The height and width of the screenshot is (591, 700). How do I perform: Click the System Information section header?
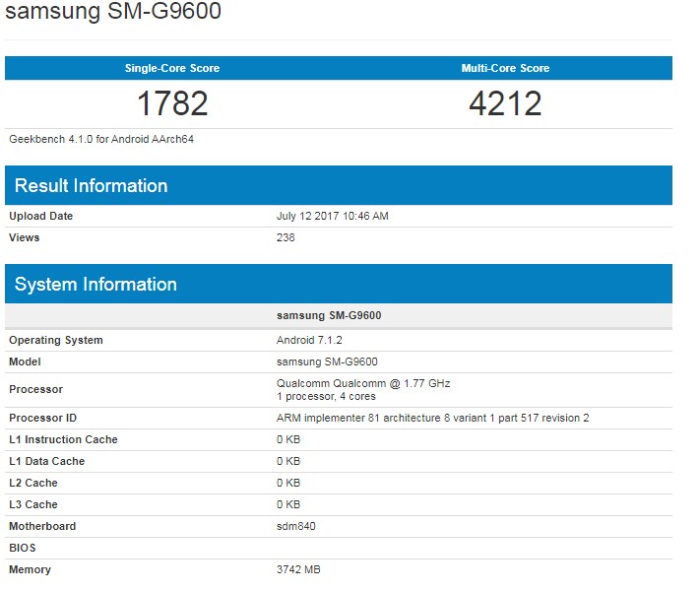pos(339,284)
